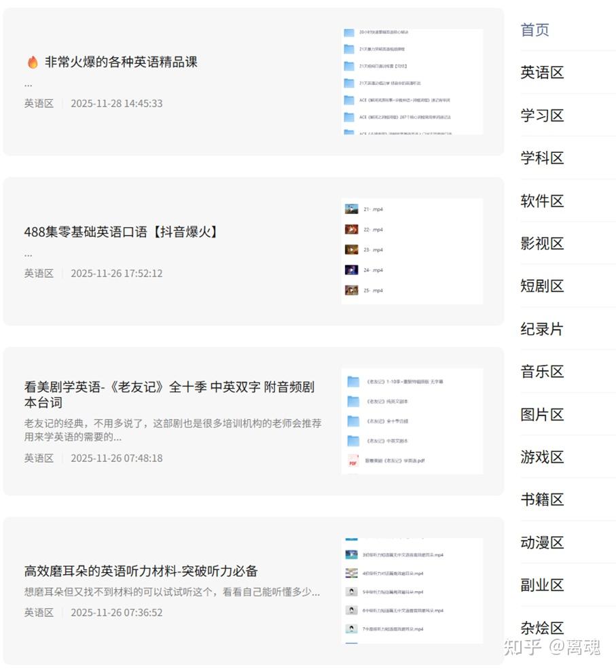Screen dimensions: 616x672
Task: Open 图片区 from the sidebar
Action: (x=542, y=414)
